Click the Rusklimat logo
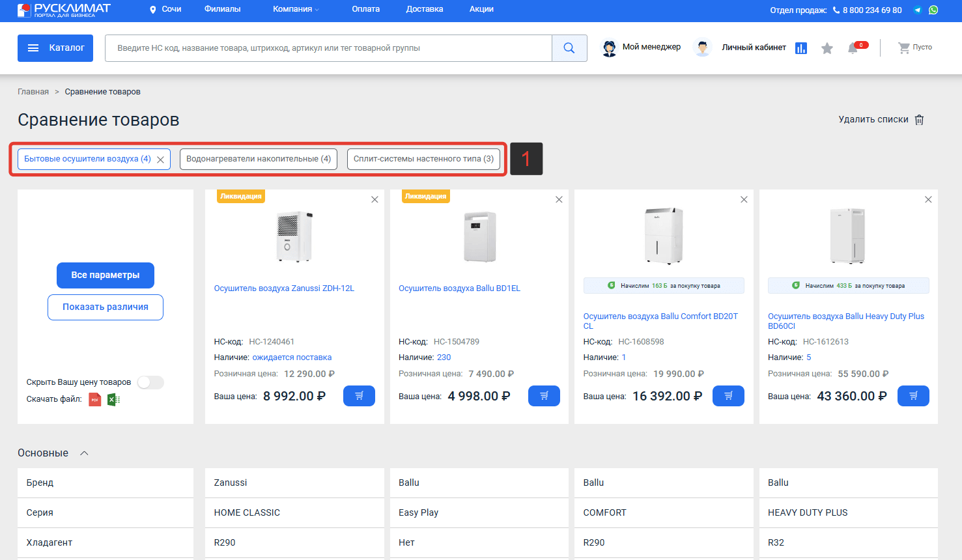This screenshot has width=962, height=560. tap(64, 10)
